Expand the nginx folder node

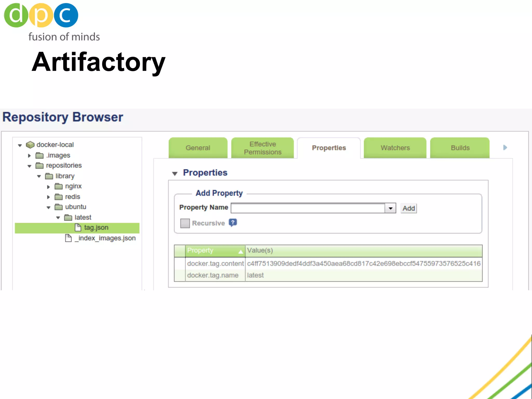pos(48,187)
